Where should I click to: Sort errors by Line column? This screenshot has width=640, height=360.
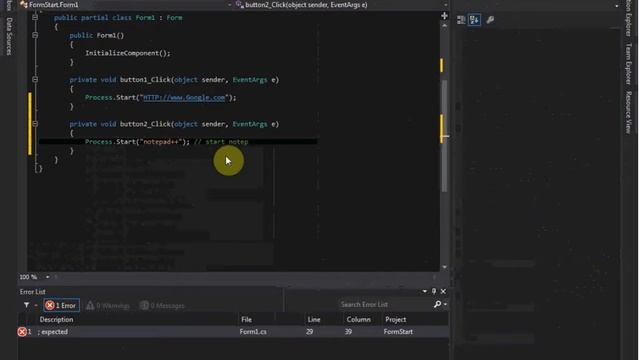[314, 320]
